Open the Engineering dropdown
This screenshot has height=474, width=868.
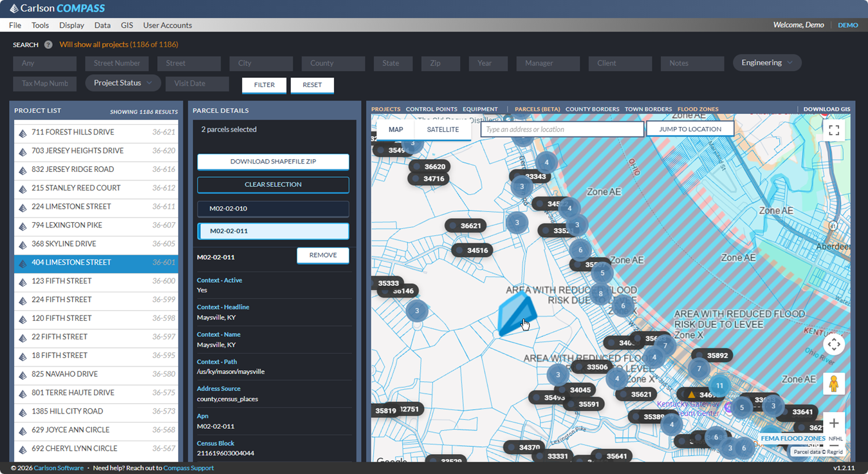click(x=767, y=62)
